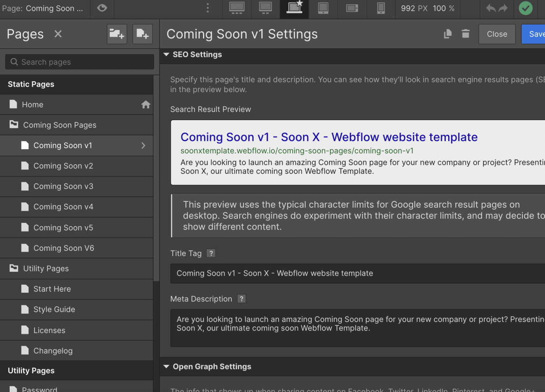Save the page settings
Image resolution: width=545 pixels, height=392 pixels.
pos(537,34)
